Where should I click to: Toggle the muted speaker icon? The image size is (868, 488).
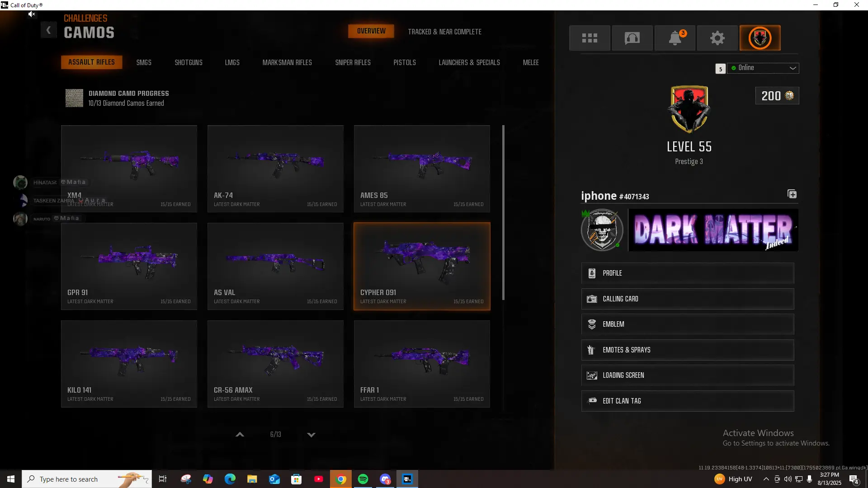point(31,14)
